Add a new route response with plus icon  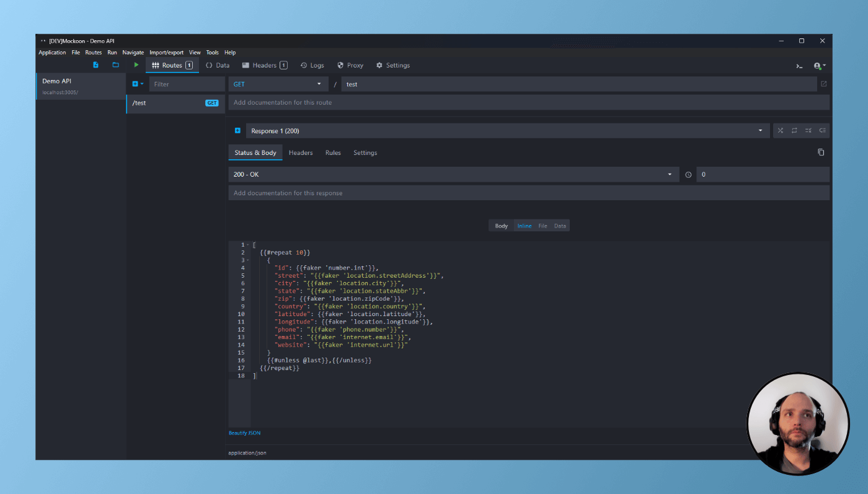237,131
